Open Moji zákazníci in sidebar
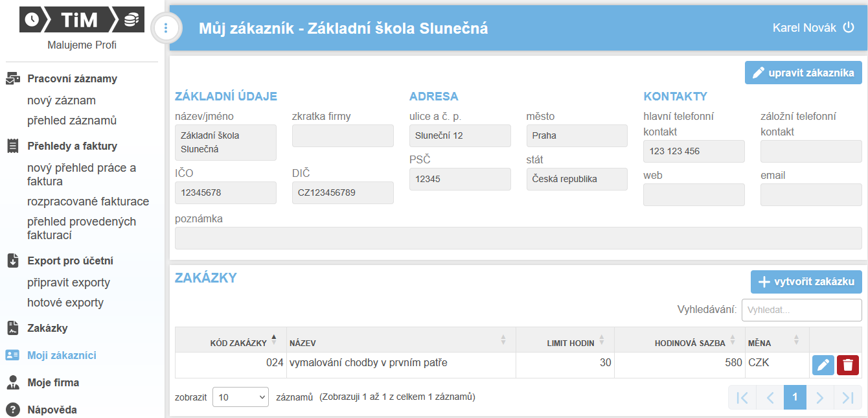Screen dimensions: 868x418 pos(62,355)
